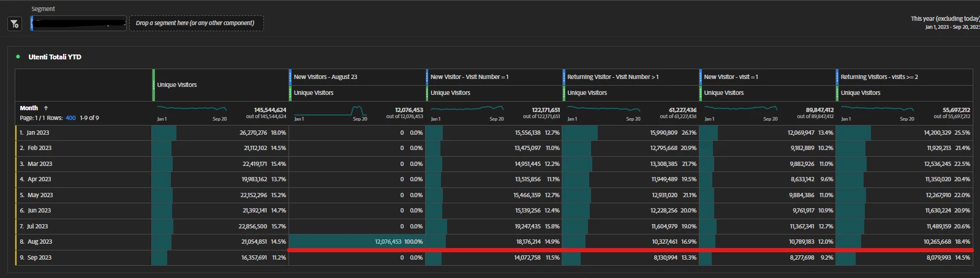
Task: Click the cell 8,130,994 for Sep 2023
Action: (630, 258)
